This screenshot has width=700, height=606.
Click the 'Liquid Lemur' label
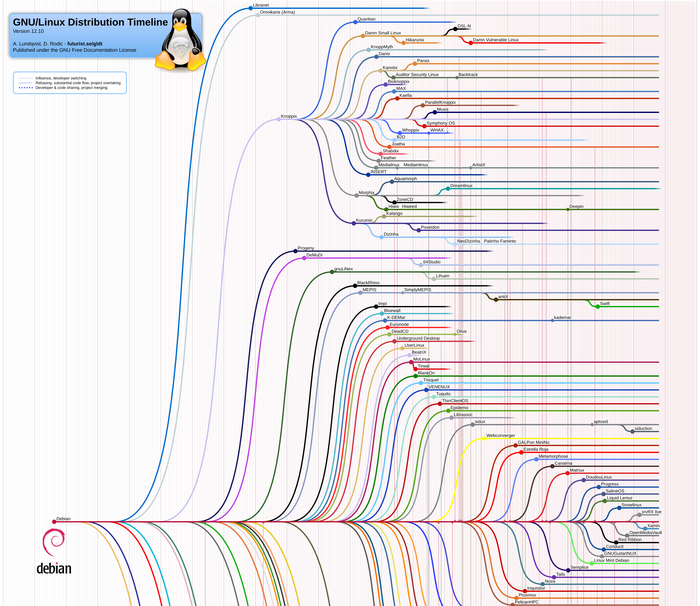[620, 498]
